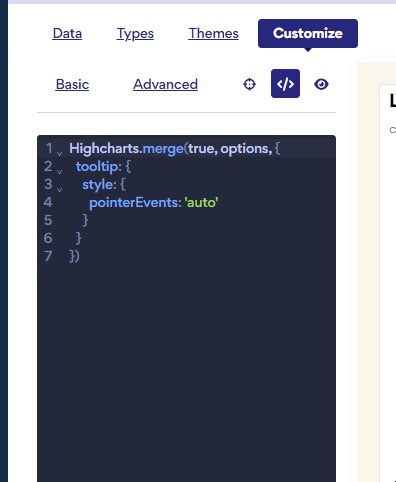Switch to the Types tab
The image size is (396, 482).
click(135, 34)
